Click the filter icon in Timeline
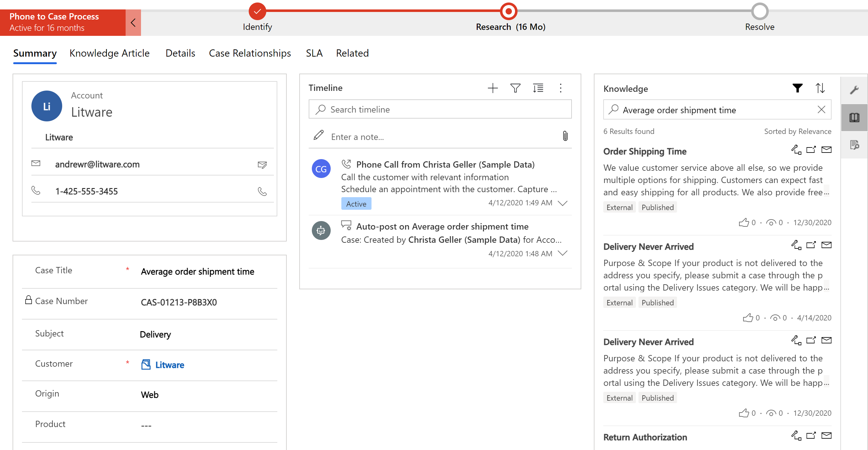This screenshot has height=450, width=868. pos(514,88)
